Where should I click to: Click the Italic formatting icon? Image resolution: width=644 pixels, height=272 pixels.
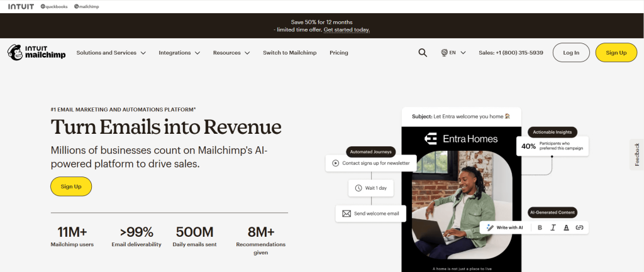coord(553,227)
